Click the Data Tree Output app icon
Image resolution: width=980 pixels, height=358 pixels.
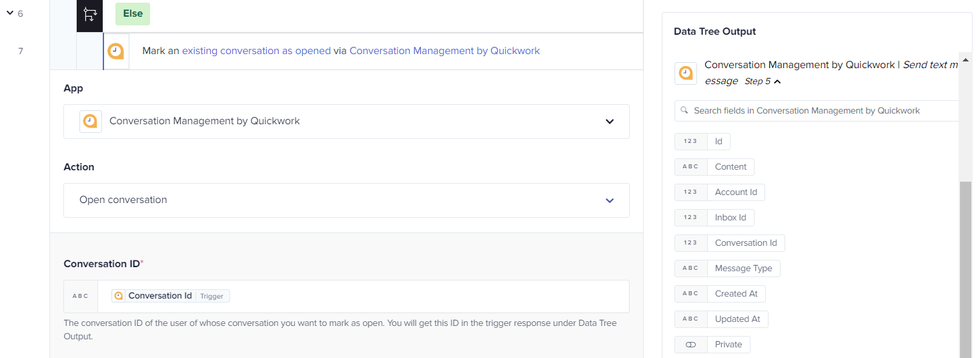coord(686,73)
